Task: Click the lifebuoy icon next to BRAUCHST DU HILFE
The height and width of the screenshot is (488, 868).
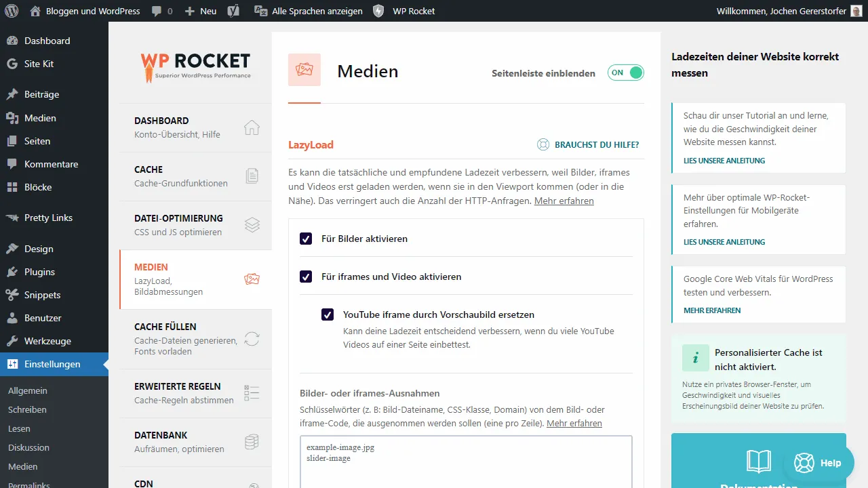Action: (543, 144)
